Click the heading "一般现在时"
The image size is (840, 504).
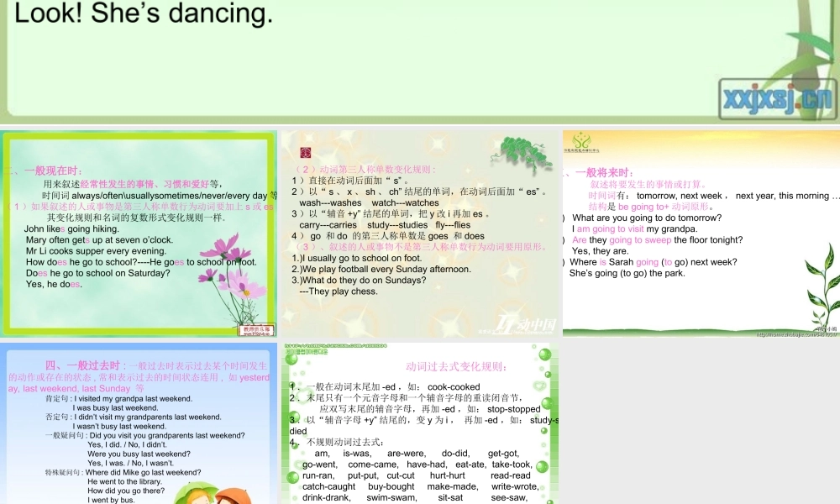[53, 171]
